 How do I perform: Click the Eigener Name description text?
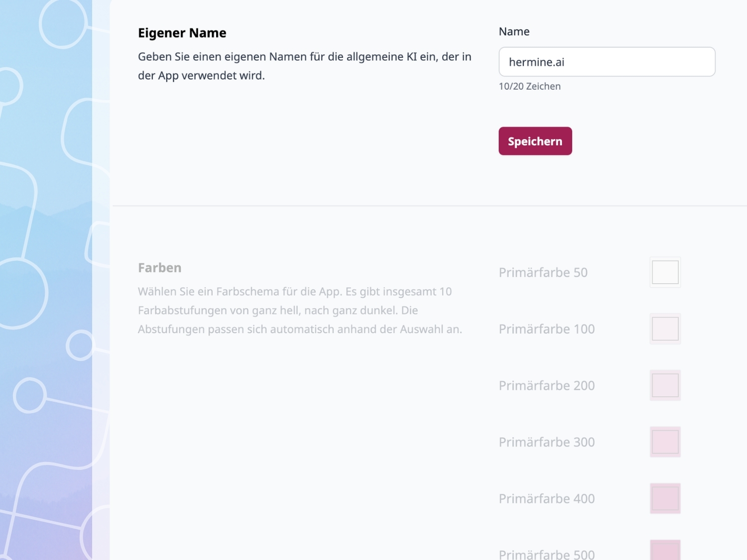304,66
